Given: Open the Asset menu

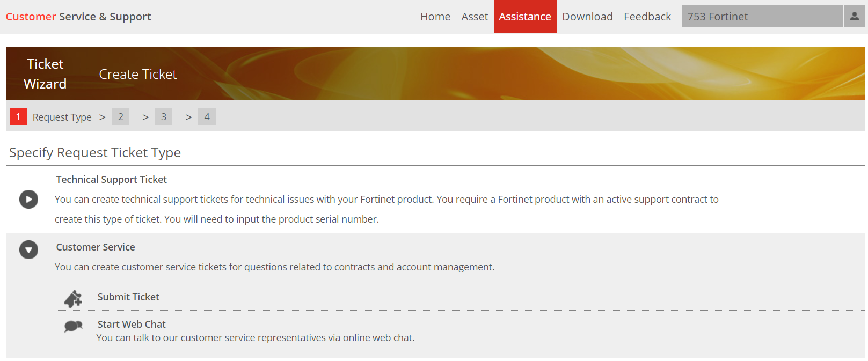Looking at the screenshot, I should point(475,17).
